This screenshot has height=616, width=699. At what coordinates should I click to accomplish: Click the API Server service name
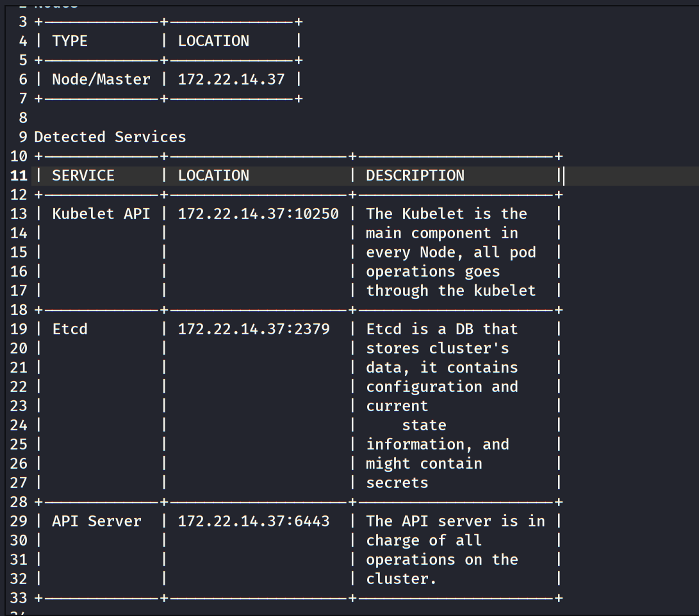click(96, 521)
